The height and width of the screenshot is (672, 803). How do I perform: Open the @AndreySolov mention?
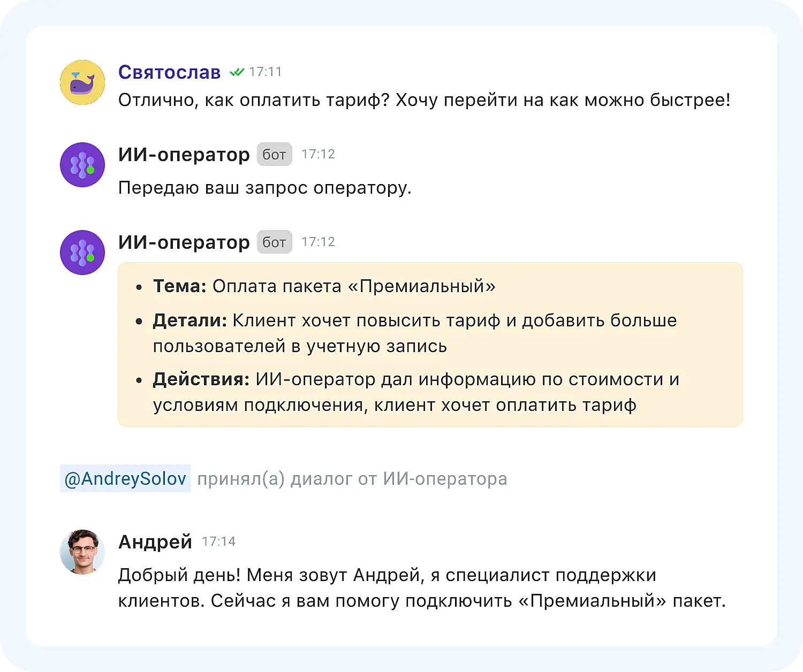click(124, 478)
